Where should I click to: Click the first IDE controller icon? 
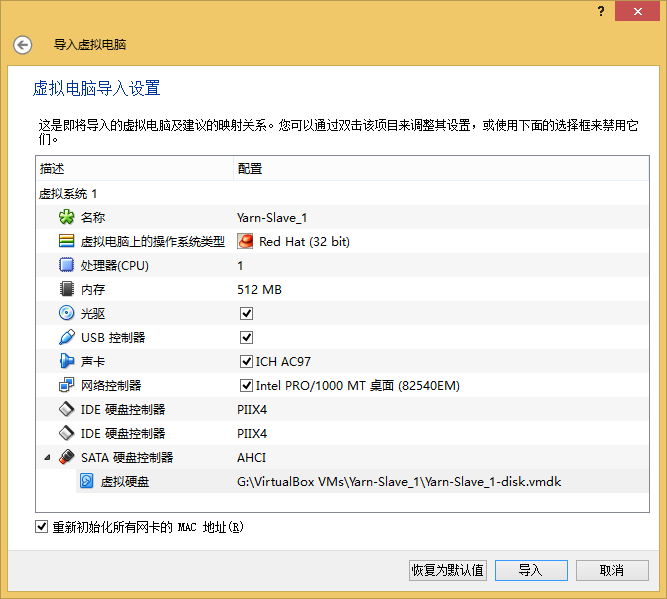click(x=66, y=409)
